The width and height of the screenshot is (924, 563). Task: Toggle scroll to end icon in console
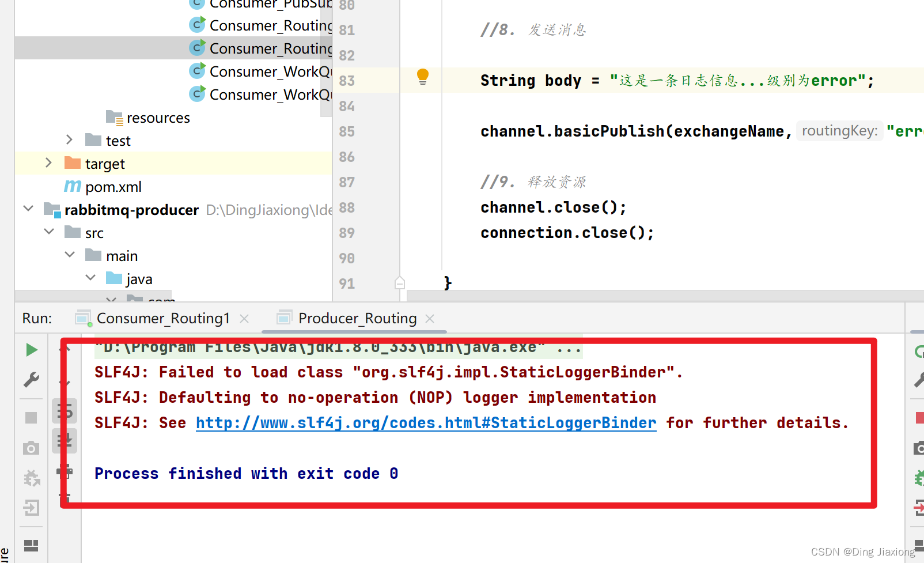[65, 441]
